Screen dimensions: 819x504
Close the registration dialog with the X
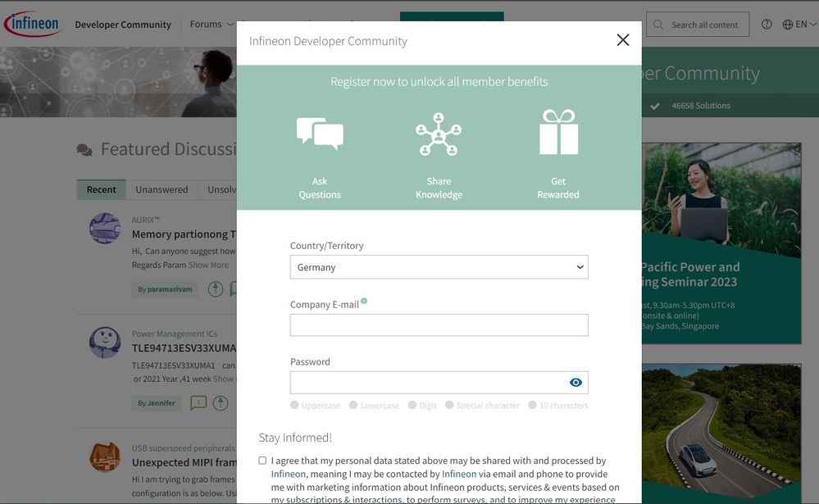[622, 40]
